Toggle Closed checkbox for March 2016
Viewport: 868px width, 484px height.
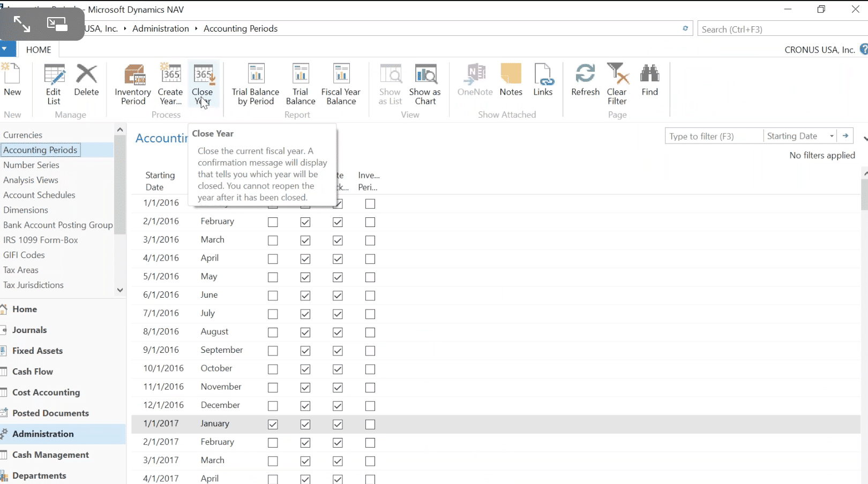[x=305, y=241]
